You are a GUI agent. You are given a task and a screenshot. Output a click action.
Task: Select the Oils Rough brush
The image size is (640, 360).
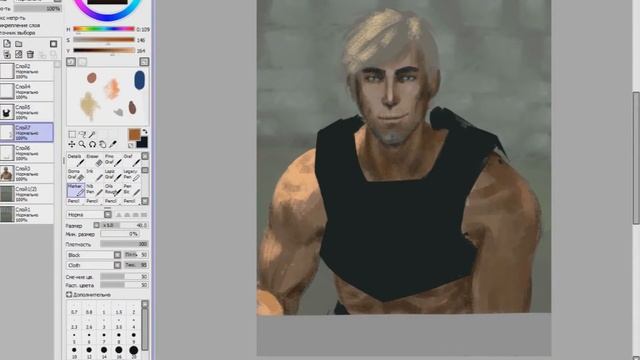click(x=113, y=190)
